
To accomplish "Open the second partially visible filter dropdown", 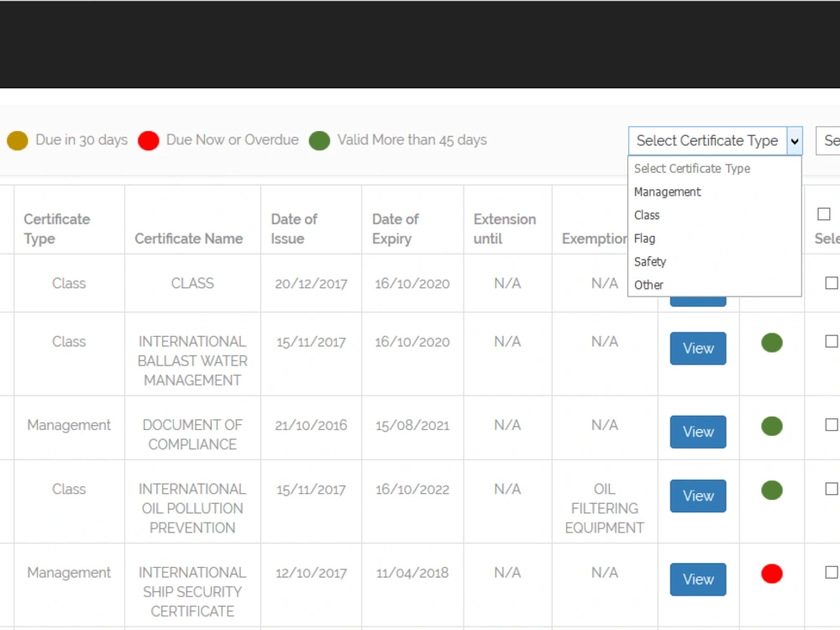I will (x=827, y=141).
